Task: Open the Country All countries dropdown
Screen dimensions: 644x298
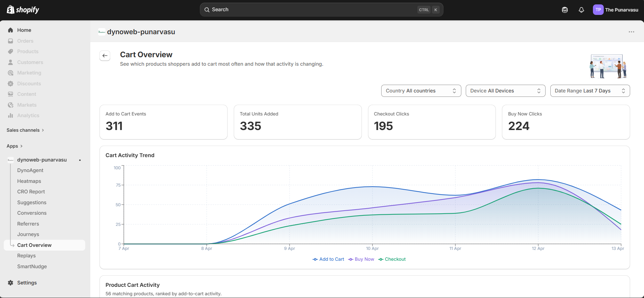Action: pos(421,91)
